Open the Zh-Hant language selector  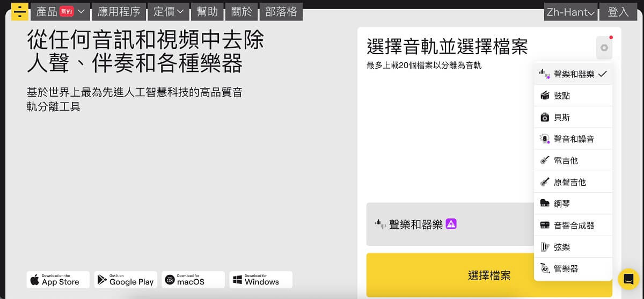[570, 11]
